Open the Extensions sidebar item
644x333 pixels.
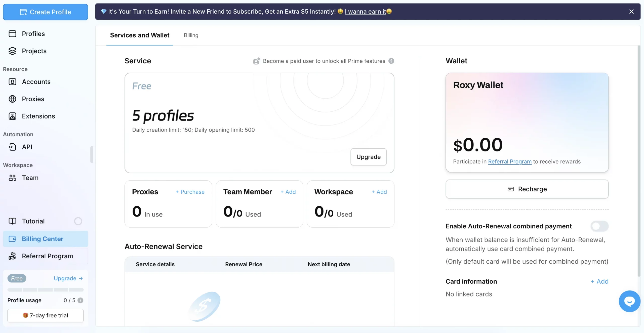pos(38,116)
